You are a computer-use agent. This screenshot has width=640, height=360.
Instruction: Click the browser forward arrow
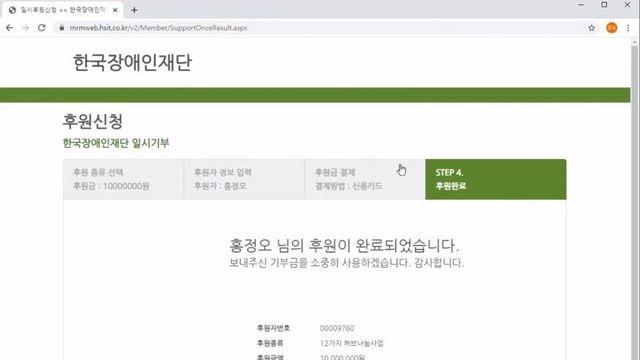coord(25,28)
